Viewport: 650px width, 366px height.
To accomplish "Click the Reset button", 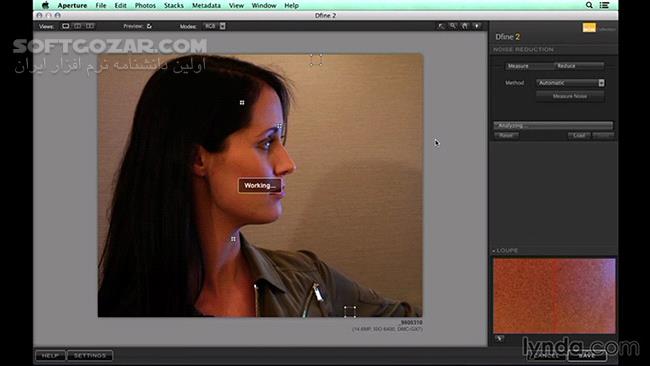I will [x=506, y=136].
